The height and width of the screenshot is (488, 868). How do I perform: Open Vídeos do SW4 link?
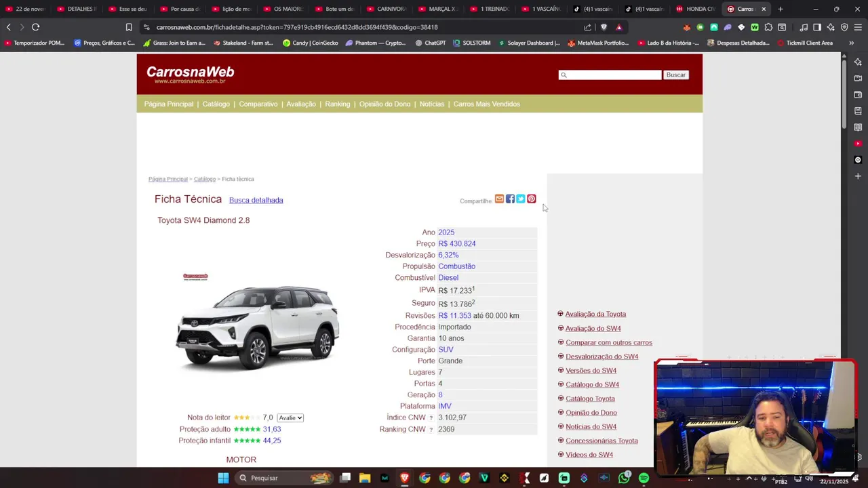[x=589, y=455]
